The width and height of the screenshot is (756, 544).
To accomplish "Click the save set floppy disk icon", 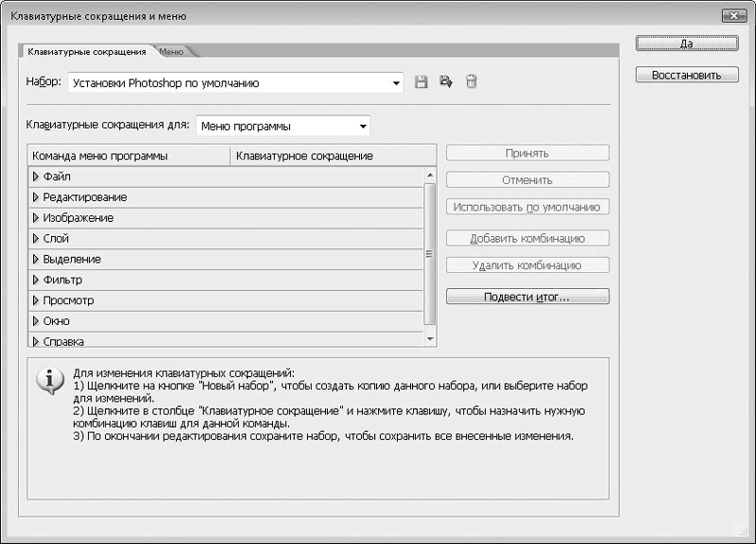I will click(x=421, y=83).
